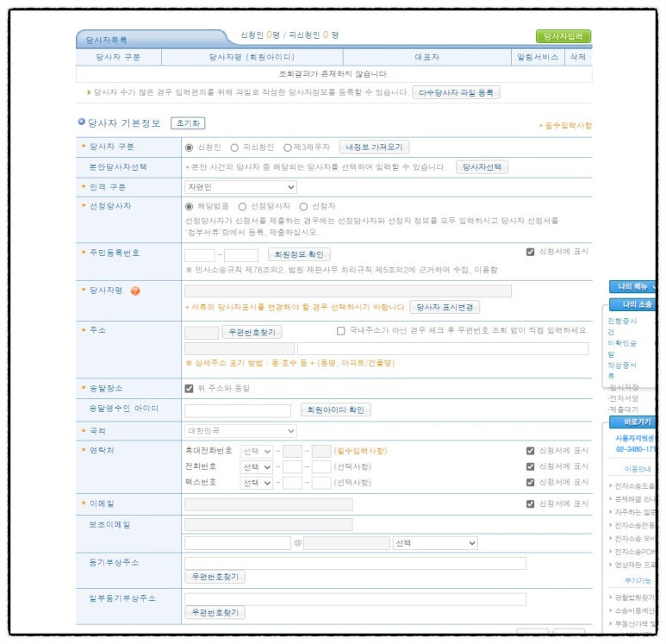
Task: Toggle 신청서에 표시 for 팩스번호
Action: click(530, 483)
